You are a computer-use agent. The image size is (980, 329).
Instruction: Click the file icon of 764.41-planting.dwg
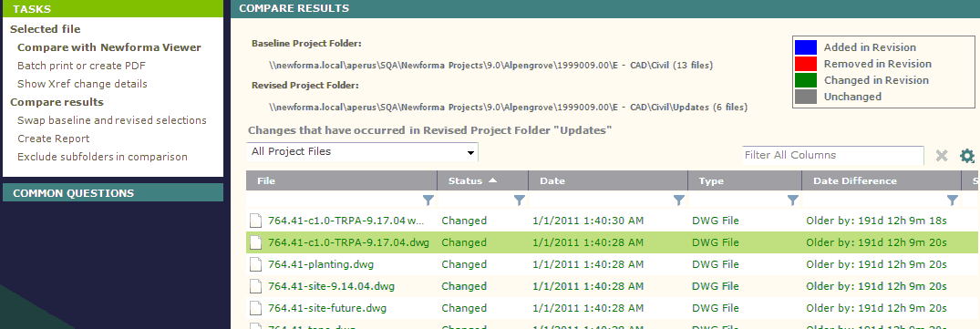(254, 264)
